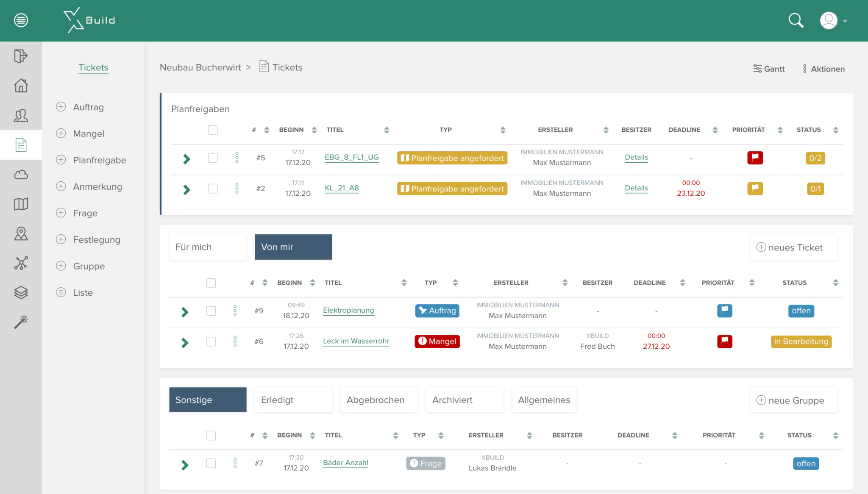Check the select-all box in the Planfreigaben table
The image size is (868, 494).
click(212, 130)
